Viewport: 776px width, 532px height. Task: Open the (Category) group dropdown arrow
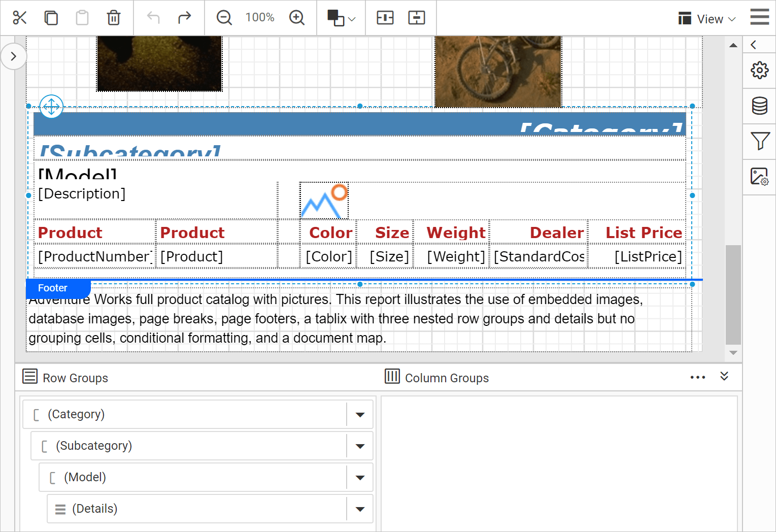point(360,415)
